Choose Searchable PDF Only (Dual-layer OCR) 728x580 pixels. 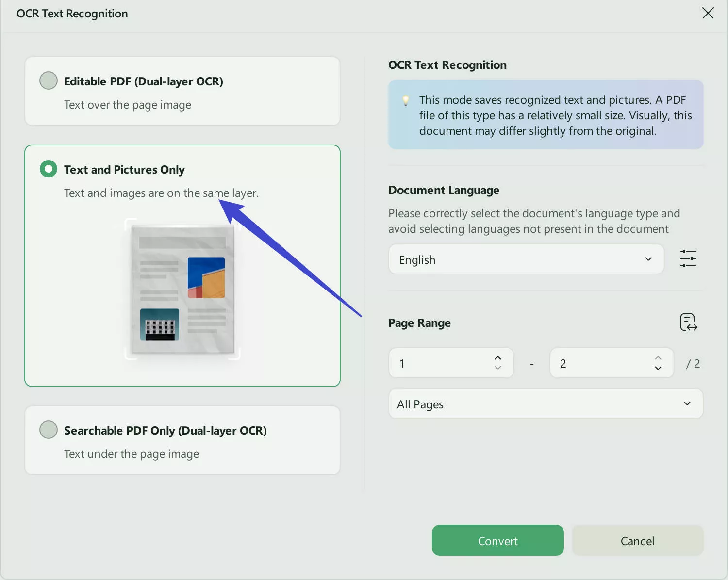[x=48, y=430]
